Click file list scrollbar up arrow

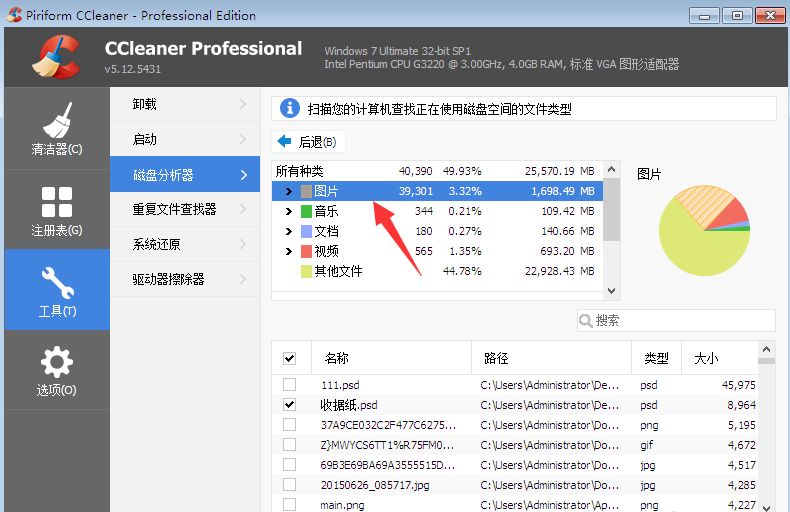766,349
